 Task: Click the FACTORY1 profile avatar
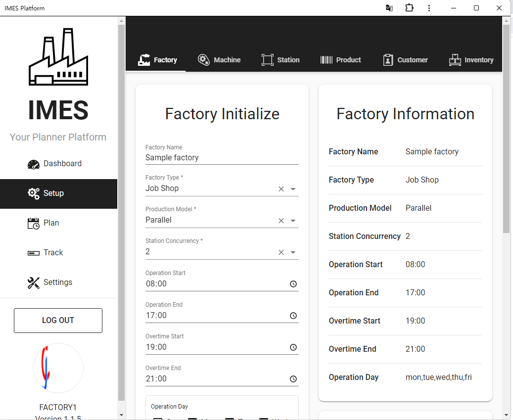coord(58,368)
